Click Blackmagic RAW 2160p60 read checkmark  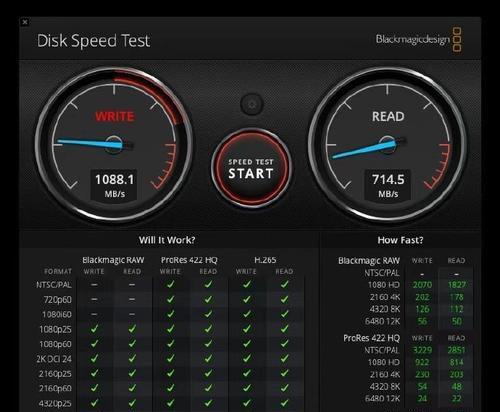click(132, 388)
